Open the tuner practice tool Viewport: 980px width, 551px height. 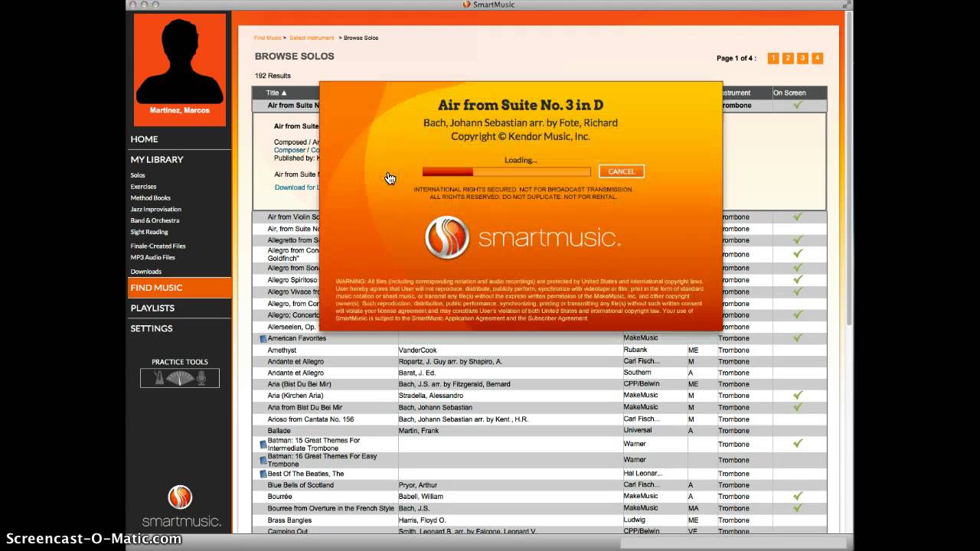[180, 378]
